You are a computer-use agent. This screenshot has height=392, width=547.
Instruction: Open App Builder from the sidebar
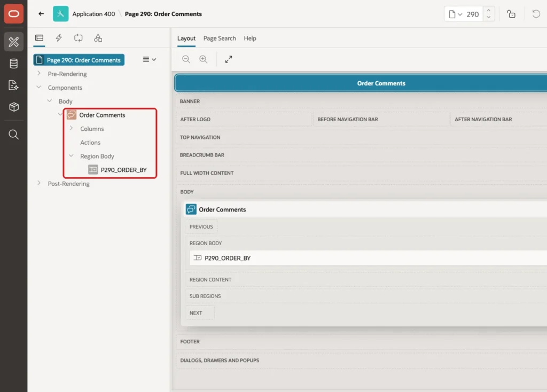click(13, 42)
